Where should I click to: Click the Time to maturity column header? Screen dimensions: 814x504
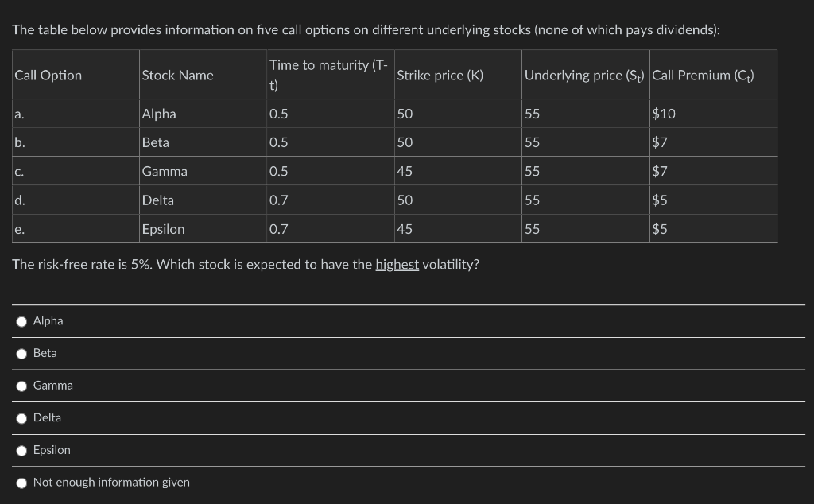pyautogui.click(x=329, y=75)
